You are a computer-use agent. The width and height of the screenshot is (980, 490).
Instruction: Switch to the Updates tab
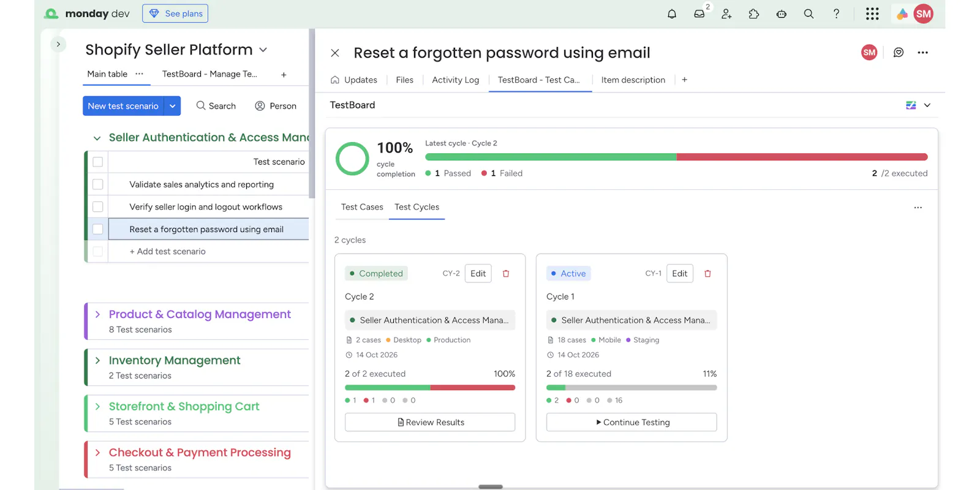[x=354, y=80]
